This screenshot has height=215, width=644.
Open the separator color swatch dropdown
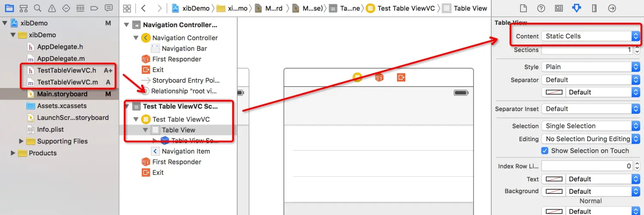591,92
